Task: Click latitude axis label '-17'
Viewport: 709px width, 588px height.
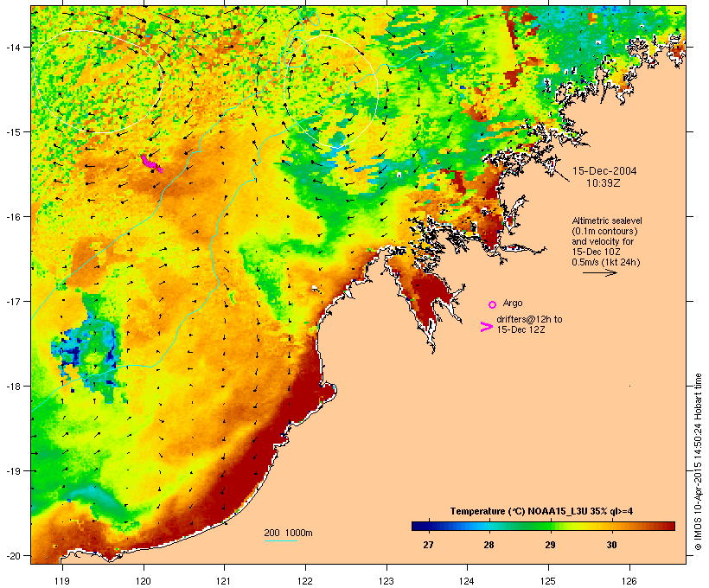Action: pos(13,301)
